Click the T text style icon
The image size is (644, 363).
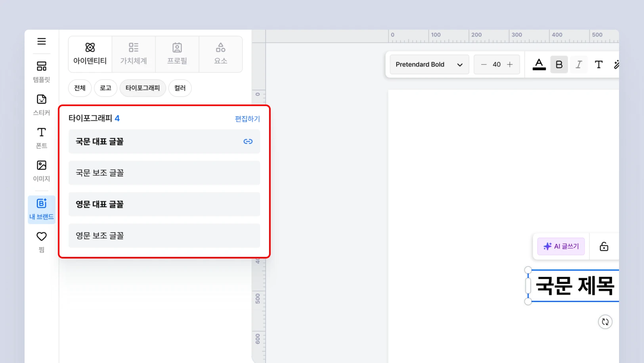coord(599,65)
